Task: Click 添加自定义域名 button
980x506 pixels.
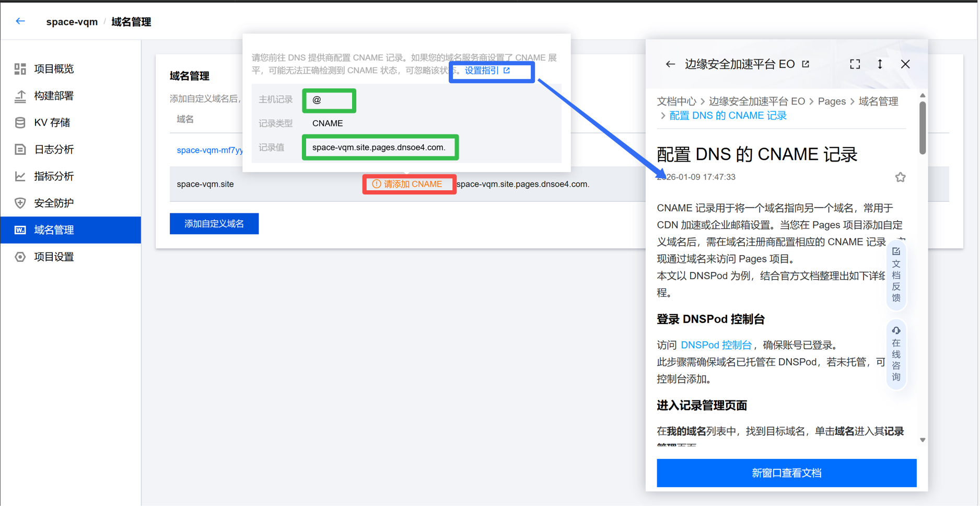Action: (214, 224)
